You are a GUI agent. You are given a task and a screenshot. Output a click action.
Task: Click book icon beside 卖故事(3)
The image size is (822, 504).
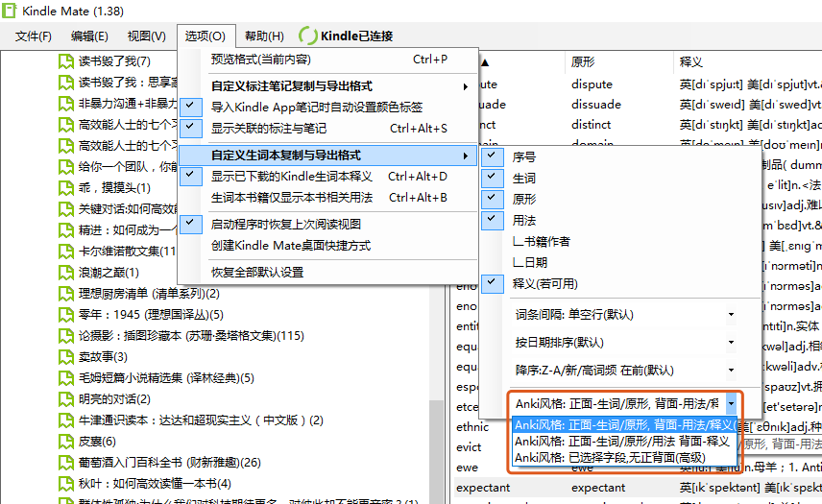[x=66, y=356]
